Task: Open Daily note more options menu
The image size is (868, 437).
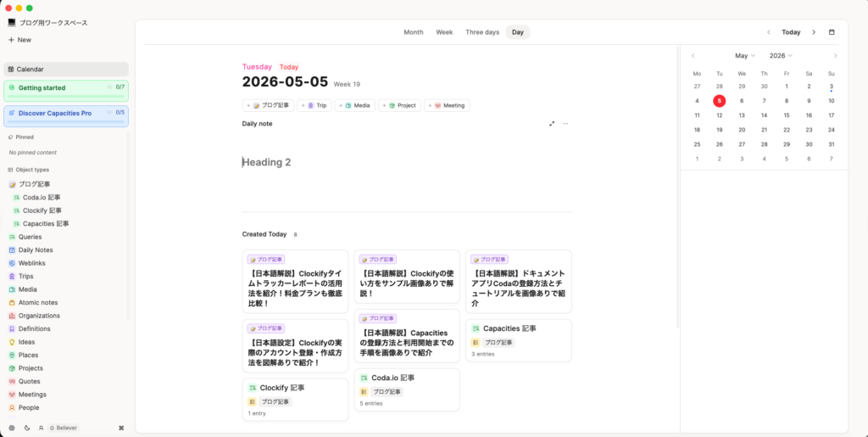Action: pos(565,124)
